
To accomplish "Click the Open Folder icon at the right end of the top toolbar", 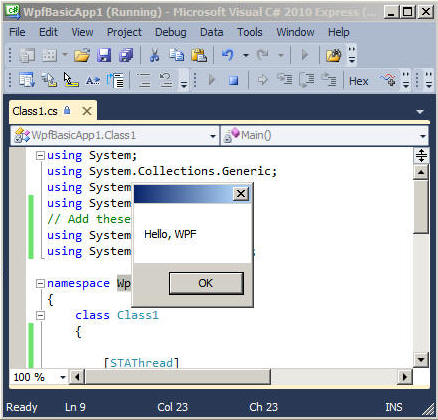I will [x=334, y=55].
